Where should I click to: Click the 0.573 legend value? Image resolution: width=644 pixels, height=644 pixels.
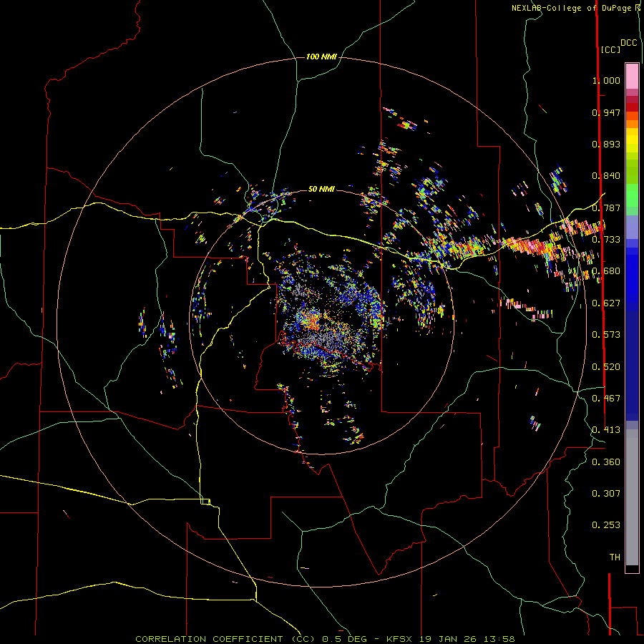pos(606,335)
